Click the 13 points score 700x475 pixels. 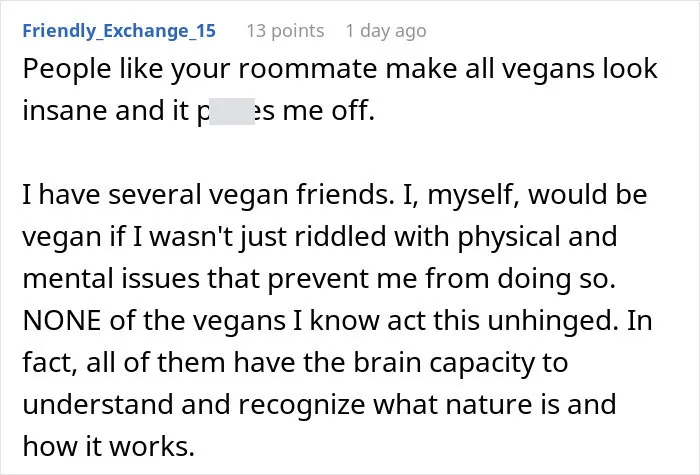pyautogui.click(x=285, y=31)
